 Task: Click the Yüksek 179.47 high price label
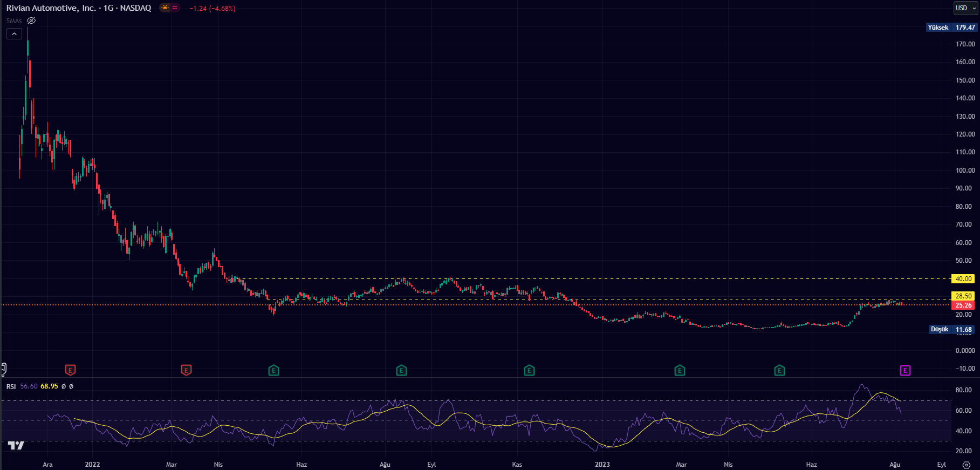(x=952, y=27)
